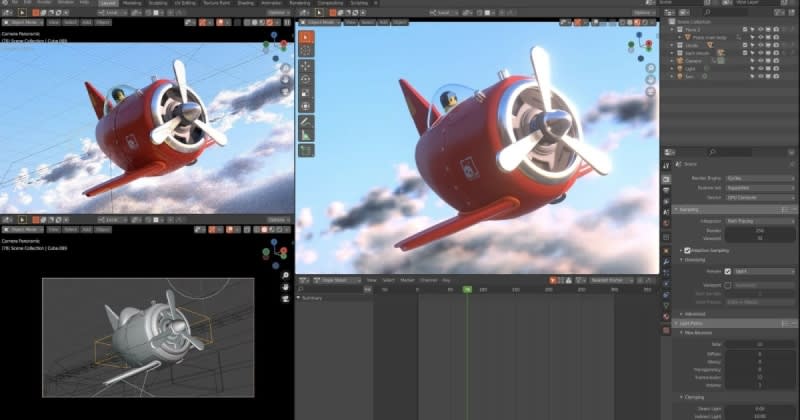
Task: Select the Annotate tool icon
Action: pyautogui.click(x=306, y=122)
